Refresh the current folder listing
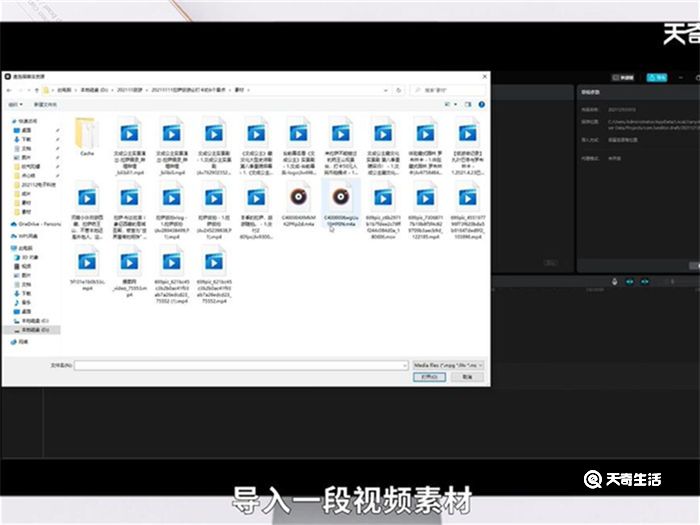The image size is (700, 525). click(x=399, y=90)
